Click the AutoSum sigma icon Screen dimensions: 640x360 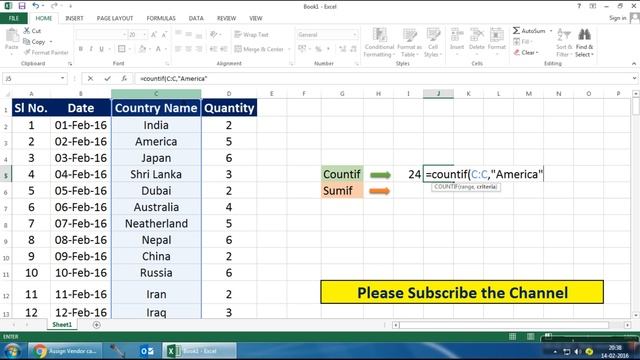coord(516,31)
